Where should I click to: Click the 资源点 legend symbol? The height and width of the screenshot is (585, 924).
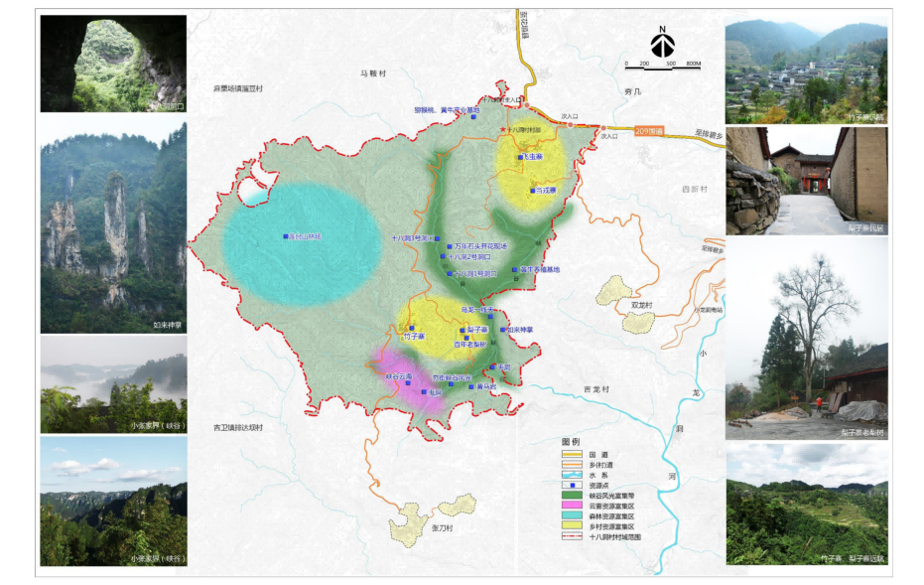click(x=572, y=485)
